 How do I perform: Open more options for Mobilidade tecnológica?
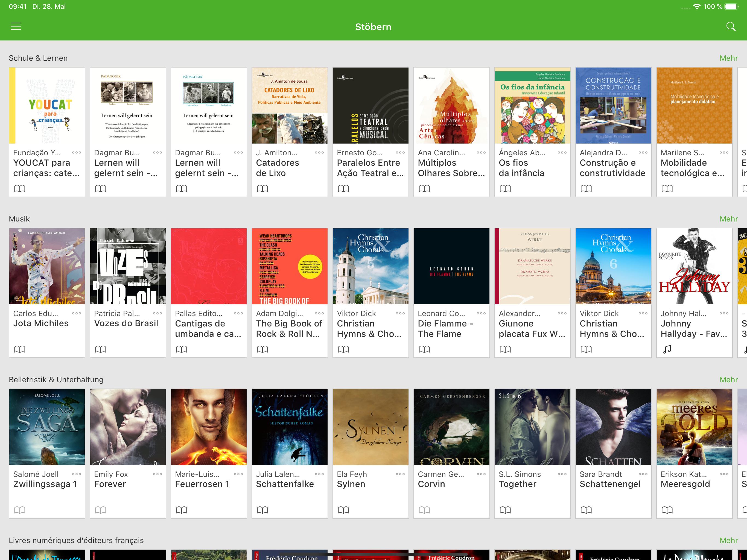(x=724, y=153)
